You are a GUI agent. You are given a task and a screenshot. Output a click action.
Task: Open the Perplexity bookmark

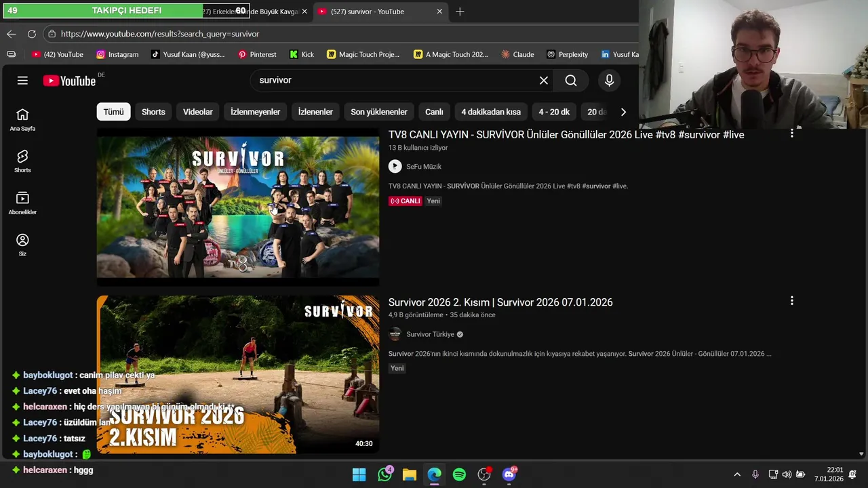point(568,54)
